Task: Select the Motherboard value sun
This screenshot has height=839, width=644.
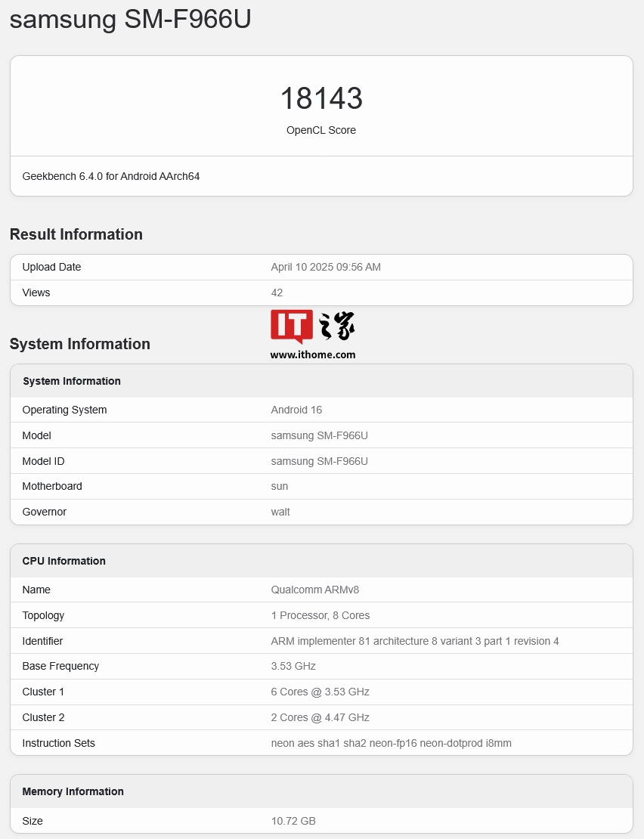Action: coord(280,486)
